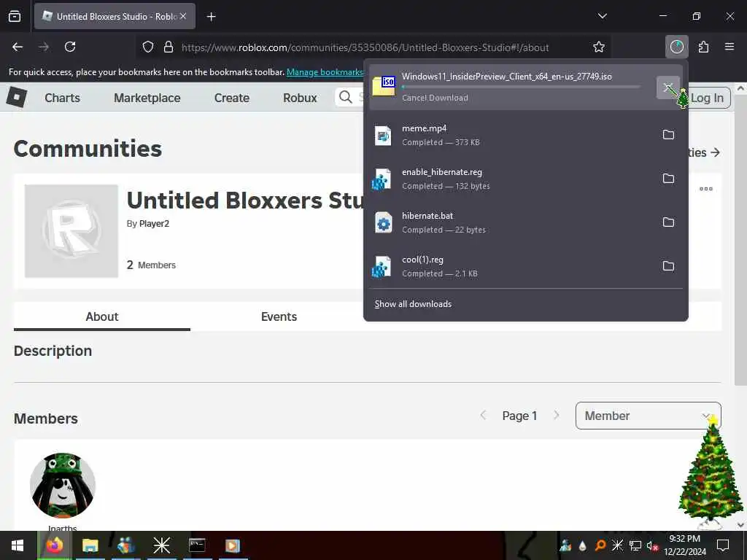
Task: Open containing folder for meme.mp4
Action: (668, 135)
